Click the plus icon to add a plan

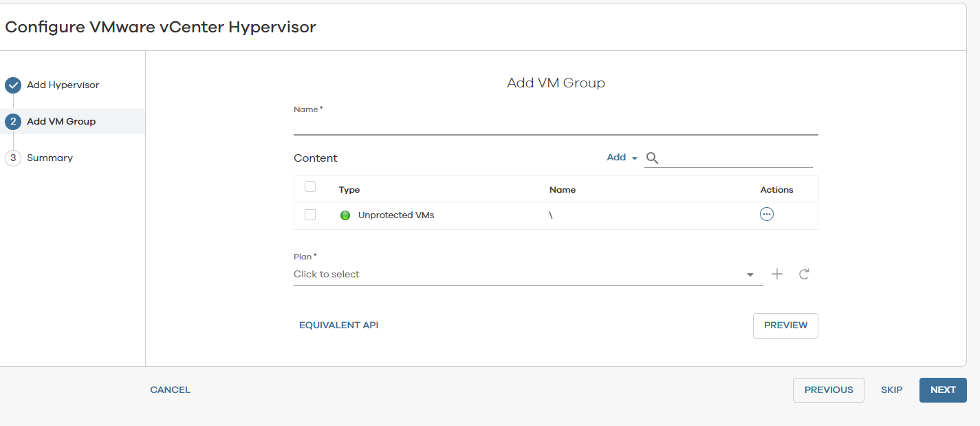point(776,274)
